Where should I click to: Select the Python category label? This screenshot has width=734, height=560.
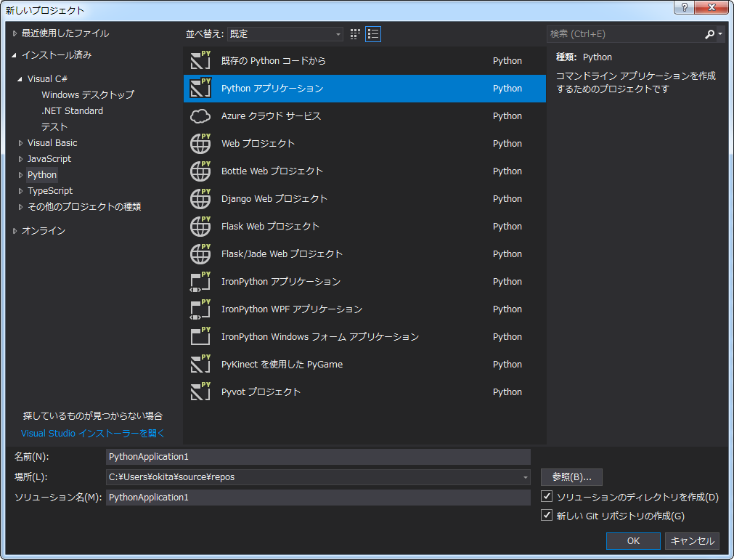[x=41, y=175]
